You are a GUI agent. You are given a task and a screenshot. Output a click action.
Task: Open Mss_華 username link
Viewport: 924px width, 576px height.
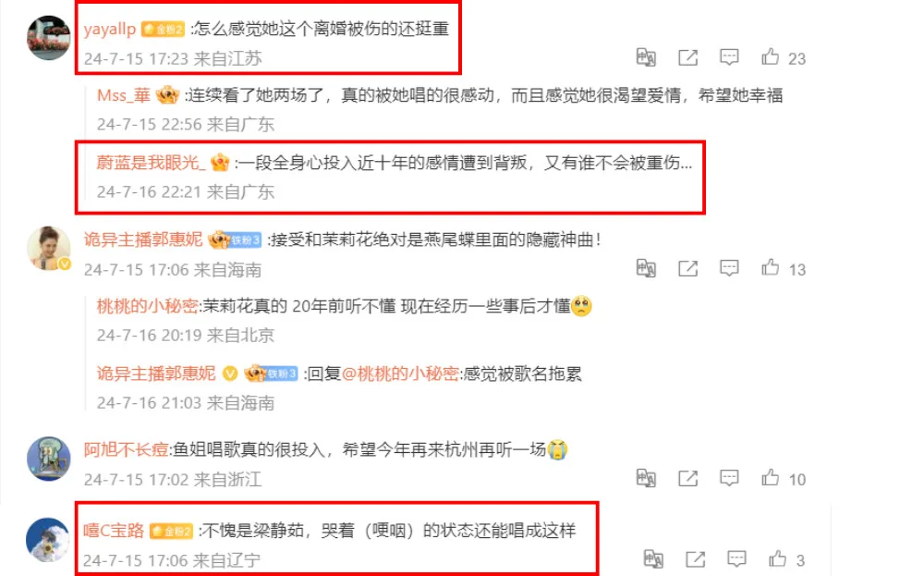(124, 95)
